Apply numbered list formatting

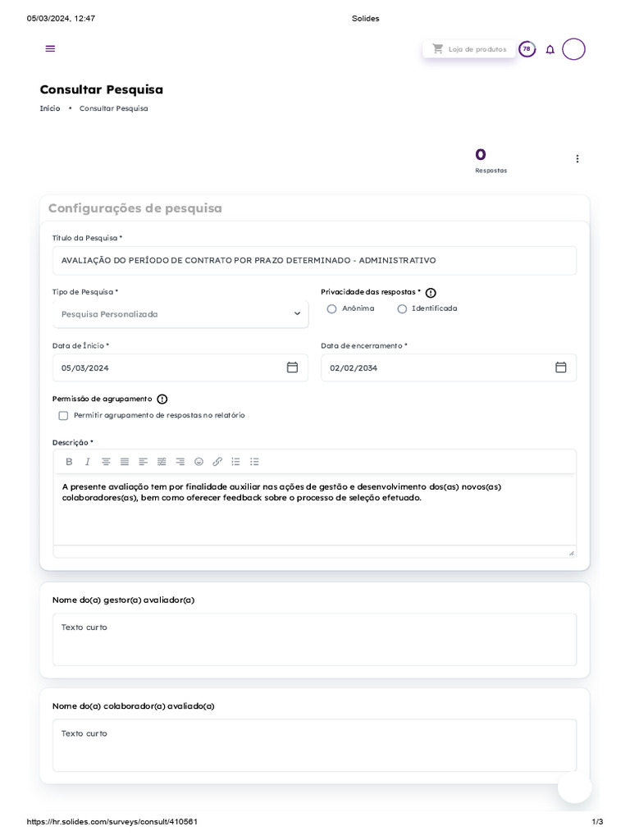pyautogui.click(x=235, y=462)
